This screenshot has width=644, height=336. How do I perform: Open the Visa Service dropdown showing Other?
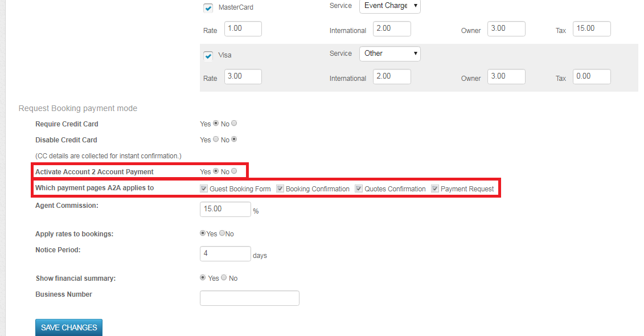coord(390,54)
